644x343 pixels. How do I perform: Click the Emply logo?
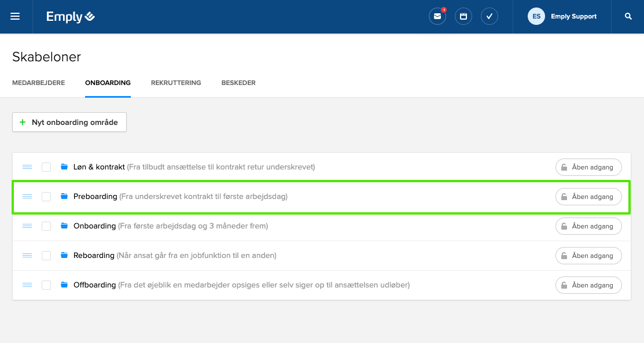click(x=71, y=17)
